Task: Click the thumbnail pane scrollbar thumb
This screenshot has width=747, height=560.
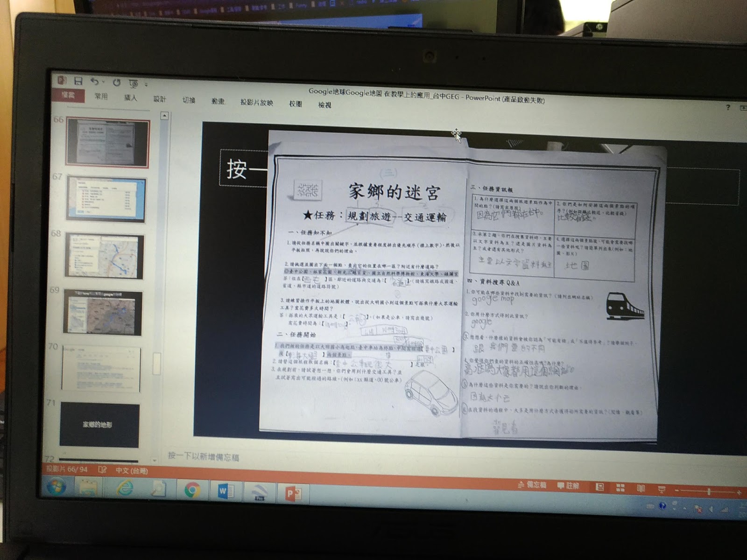Action: point(157,363)
